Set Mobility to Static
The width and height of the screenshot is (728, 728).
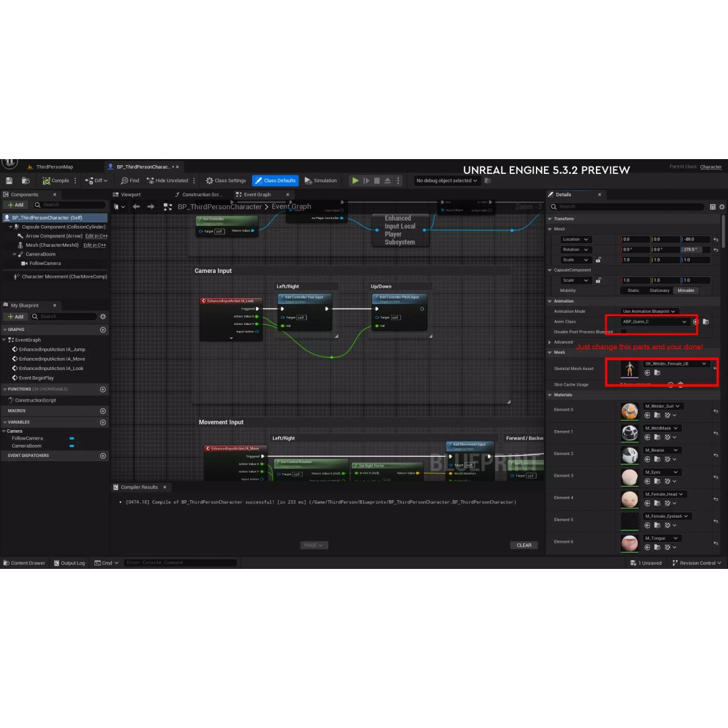tap(633, 291)
